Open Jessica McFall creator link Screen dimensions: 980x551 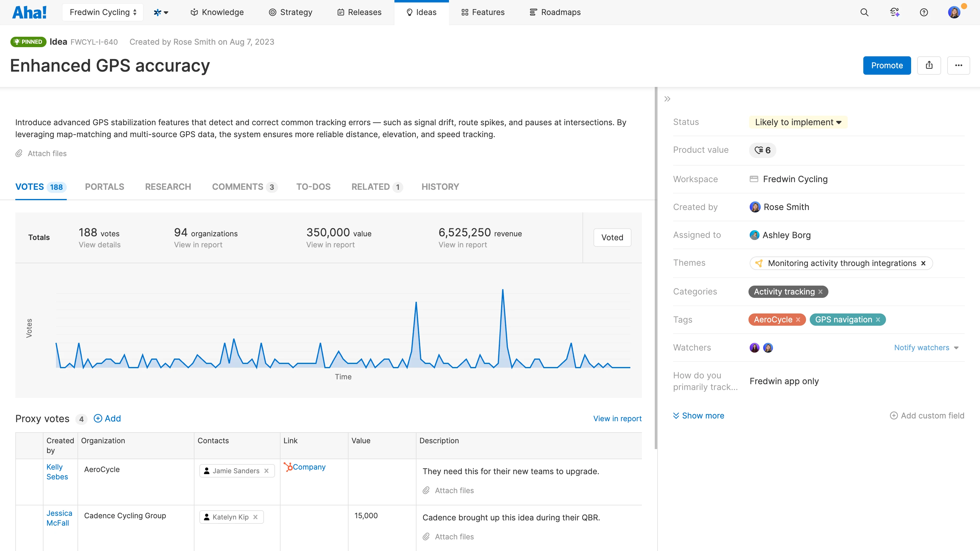pyautogui.click(x=59, y=518)
